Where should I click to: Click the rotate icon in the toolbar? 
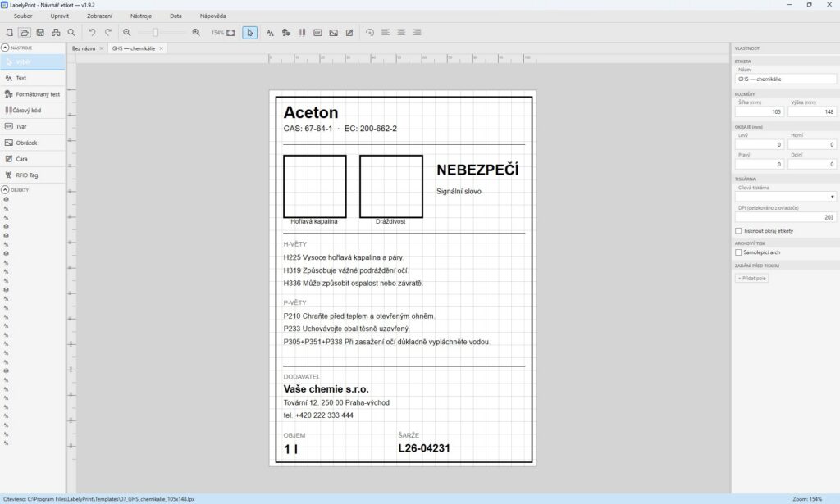[x=370, y=33]
